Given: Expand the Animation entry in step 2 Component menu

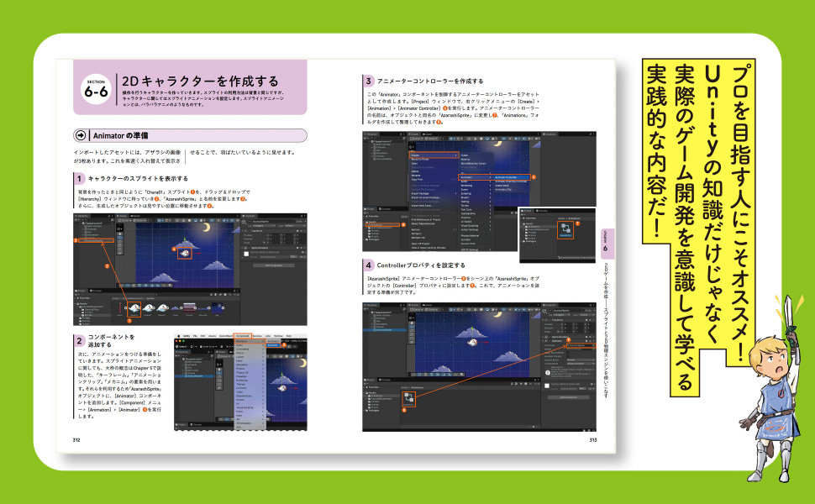Looking at the screenshot, I should (x=250, y=342).
